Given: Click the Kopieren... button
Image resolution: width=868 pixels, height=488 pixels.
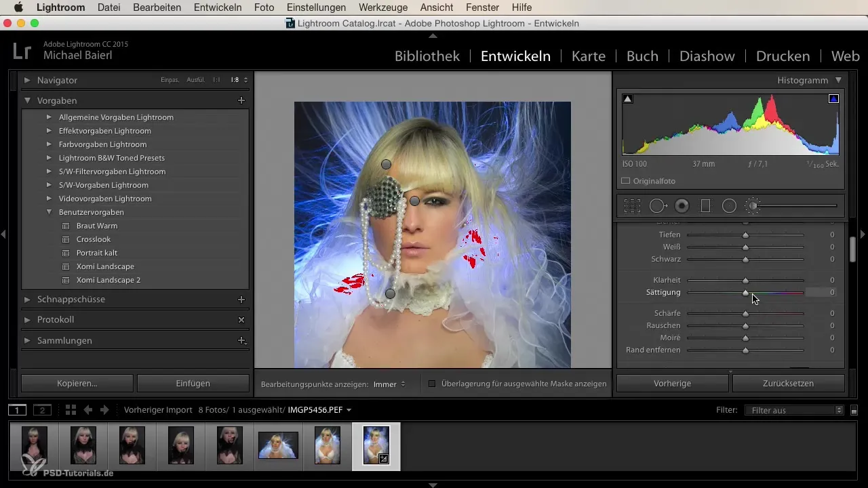Looking at the screenshot, I should 77,383.
